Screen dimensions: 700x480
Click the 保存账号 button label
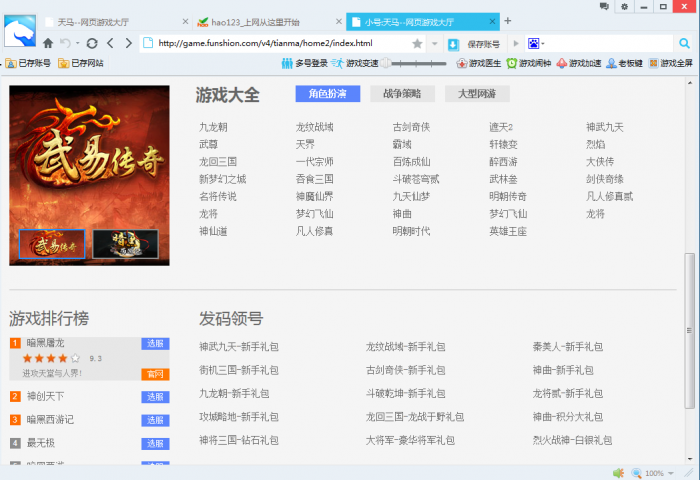483,44
